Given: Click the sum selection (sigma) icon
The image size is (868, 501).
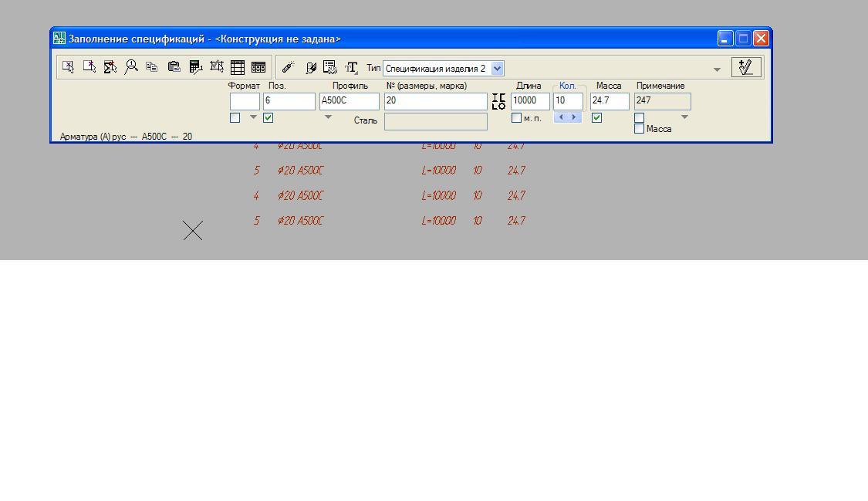Looking at the screenshot, I should pyautogui.click(x=110, y=67).
